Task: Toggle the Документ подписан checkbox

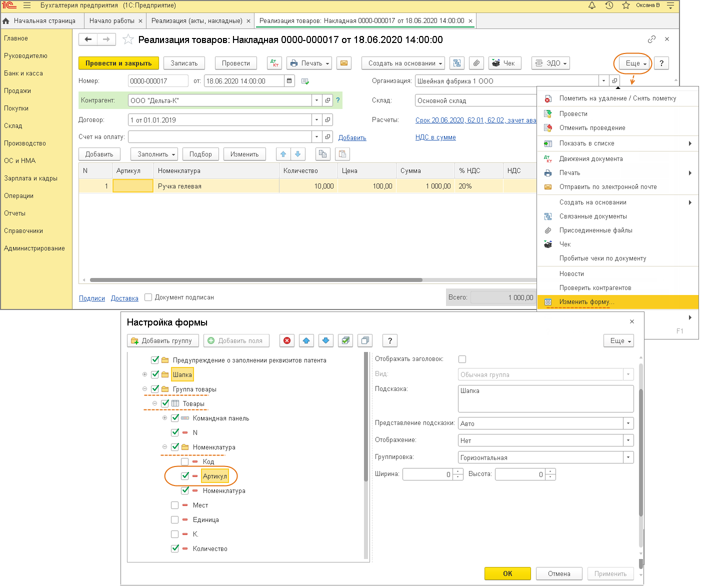Action: pyautogui.click(x=148, y=297)
